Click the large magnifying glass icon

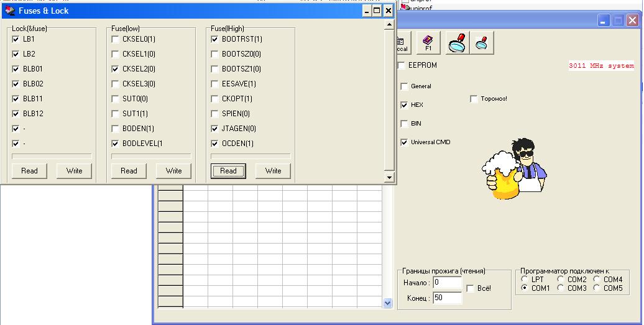tap(458, 43)
